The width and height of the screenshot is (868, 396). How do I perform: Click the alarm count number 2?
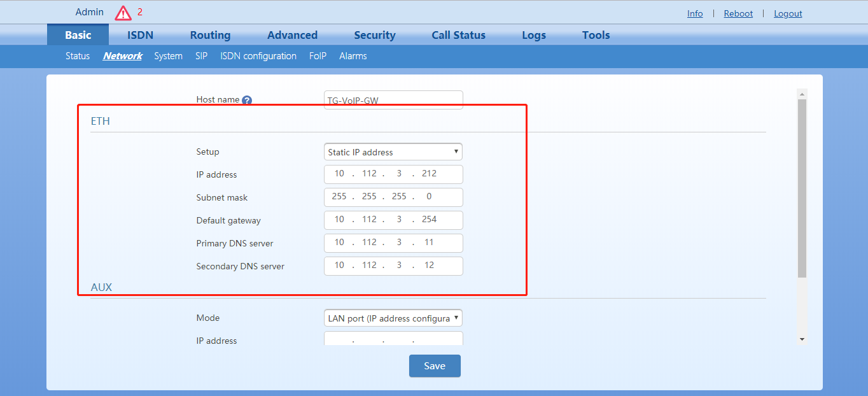[140, 12]
